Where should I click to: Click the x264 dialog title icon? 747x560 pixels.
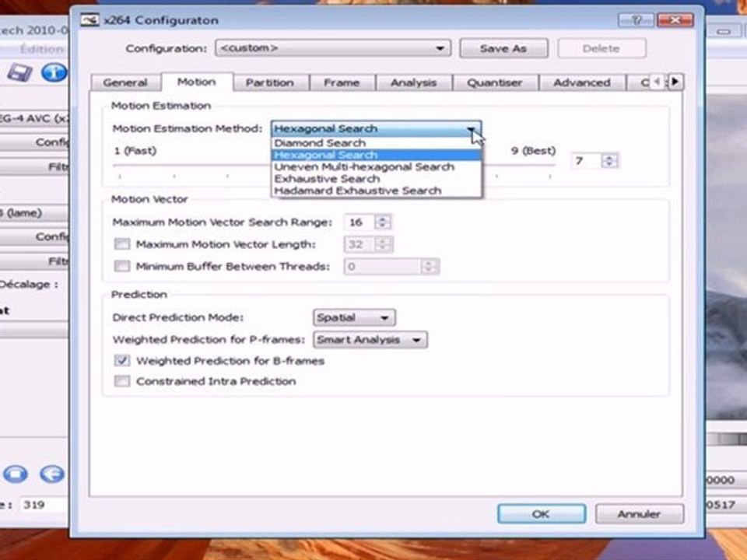click(x=89, y=20)
